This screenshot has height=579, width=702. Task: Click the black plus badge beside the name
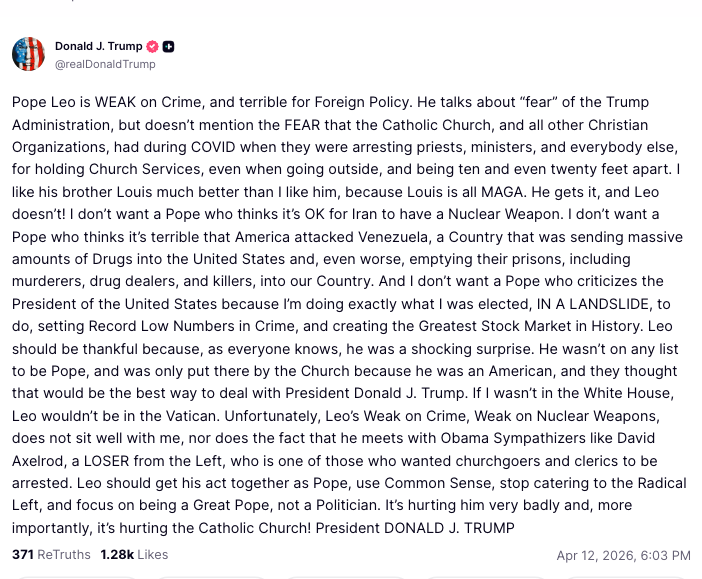click(169, 46)
